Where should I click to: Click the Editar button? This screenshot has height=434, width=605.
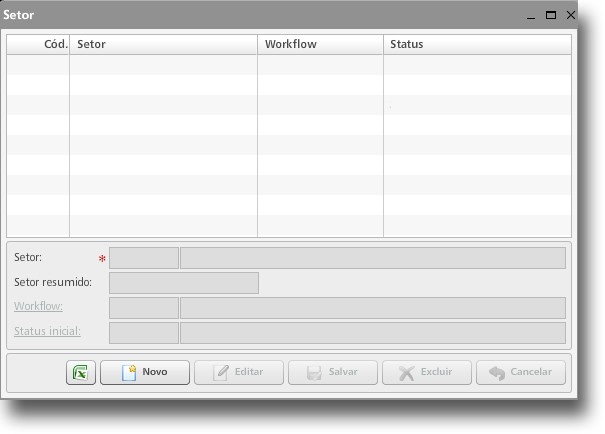[x=239, y=373]
